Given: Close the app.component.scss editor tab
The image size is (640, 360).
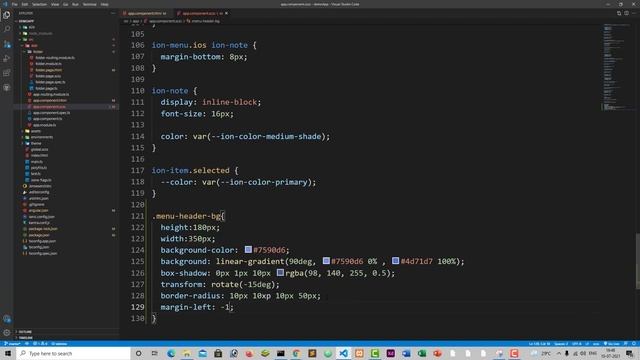Looking at the screenshot, I should (227, 13).
